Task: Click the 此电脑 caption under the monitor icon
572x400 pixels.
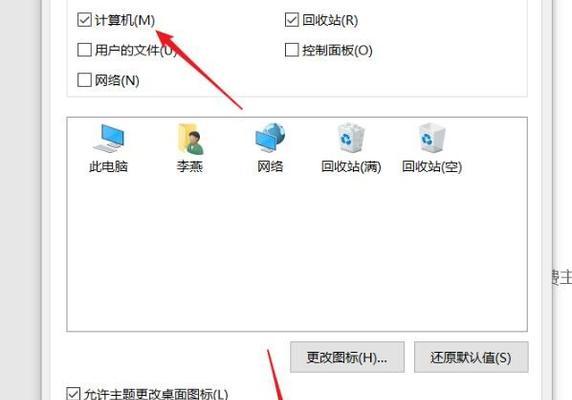Action: click(x=108, y=167)
